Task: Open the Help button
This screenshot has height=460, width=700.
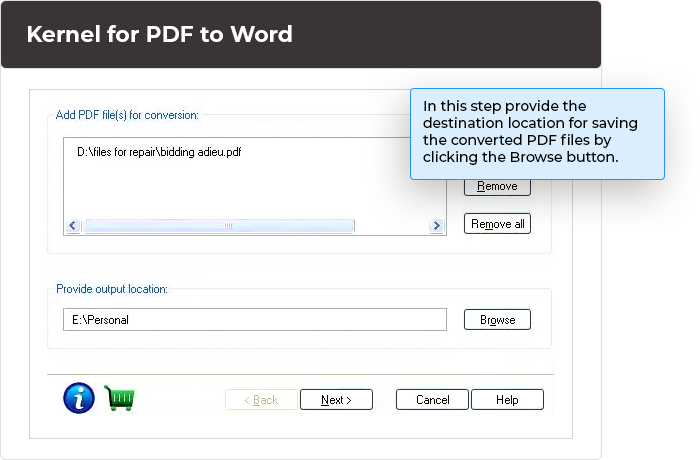Action: pyautogui.click(x=507, y=400)
